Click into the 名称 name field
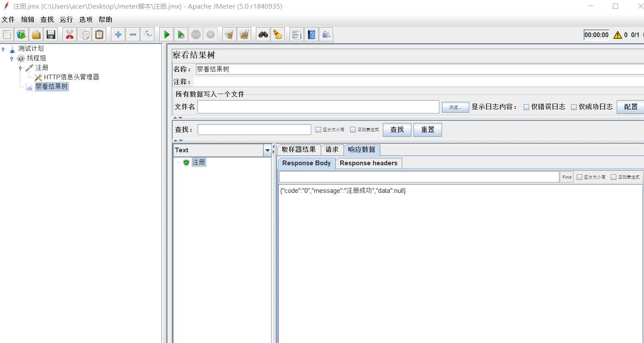The height and width of the screenshot is (343, 644). (420, 69)
